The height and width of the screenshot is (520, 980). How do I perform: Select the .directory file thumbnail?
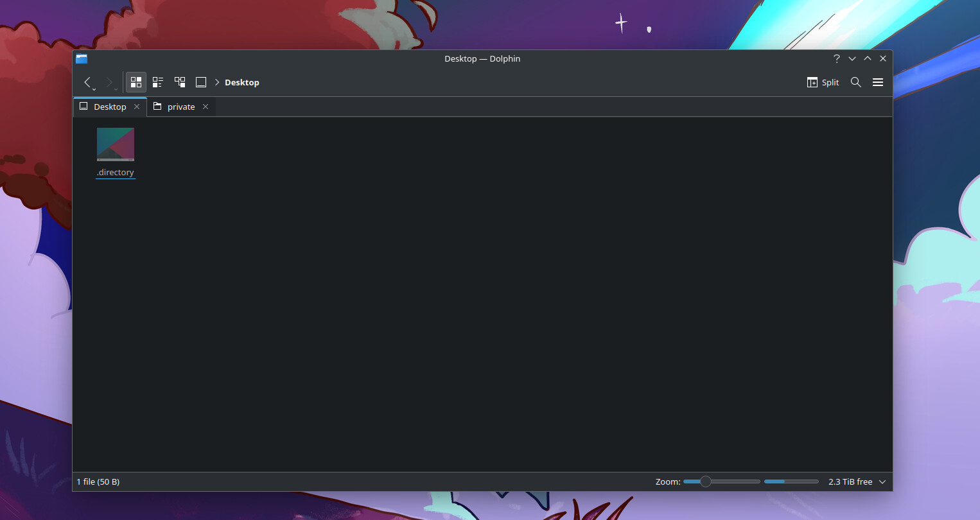pyautogui.click(x=116, y=144)
